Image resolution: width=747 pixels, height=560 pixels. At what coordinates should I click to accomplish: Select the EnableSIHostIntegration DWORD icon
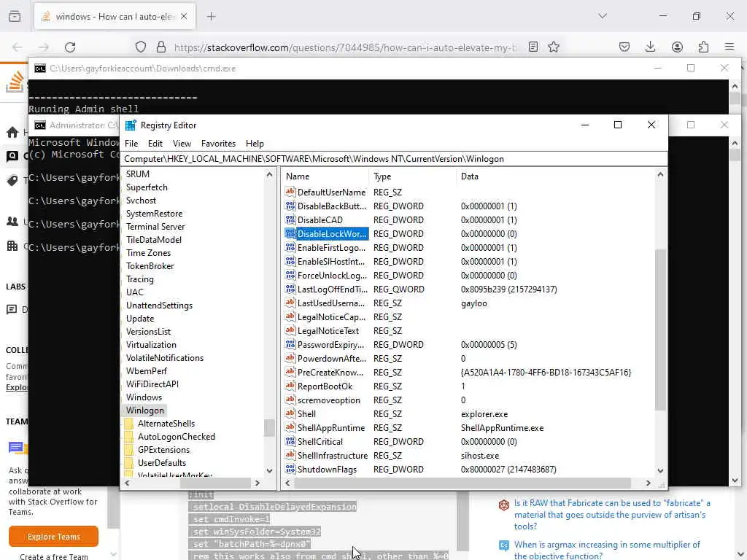[290, 261]
